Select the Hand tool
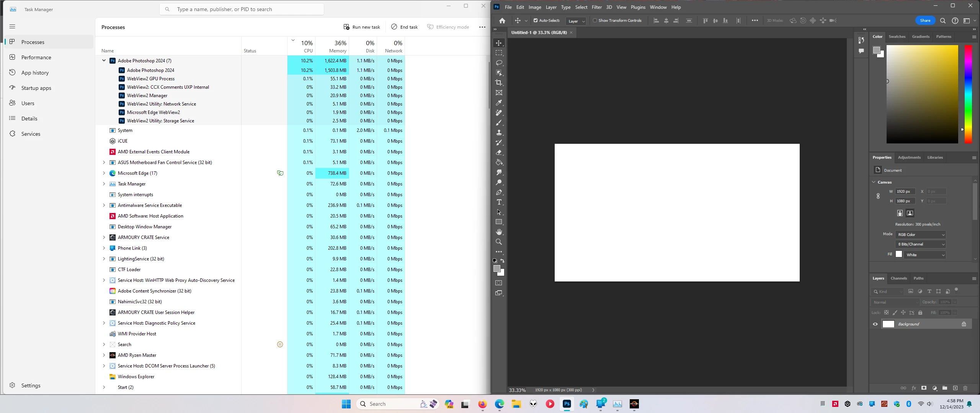Screen dimensions: 980x413 click(x=499, y=232)
